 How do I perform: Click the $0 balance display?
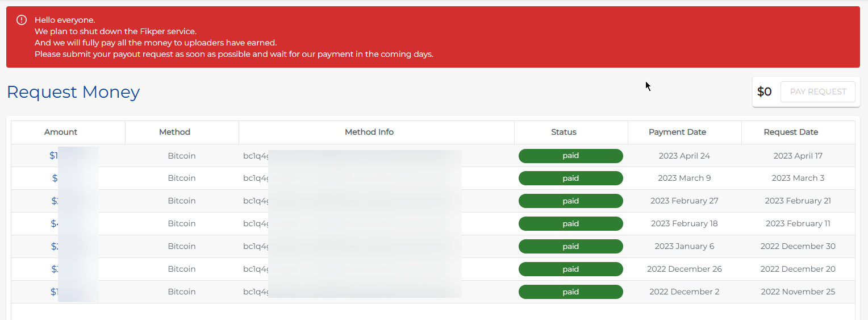(764, 92)
